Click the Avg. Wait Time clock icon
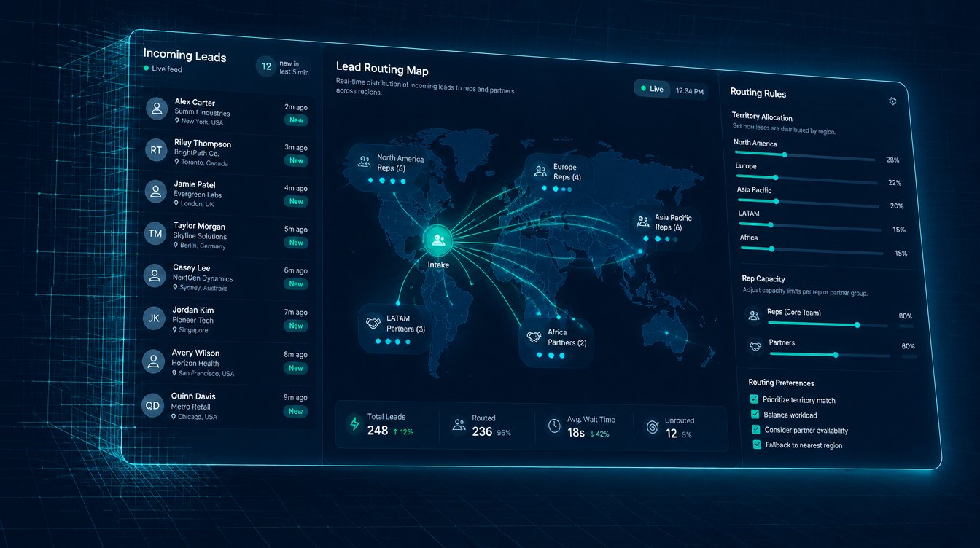This screenshot has width=980, height=548. point(554,426)
